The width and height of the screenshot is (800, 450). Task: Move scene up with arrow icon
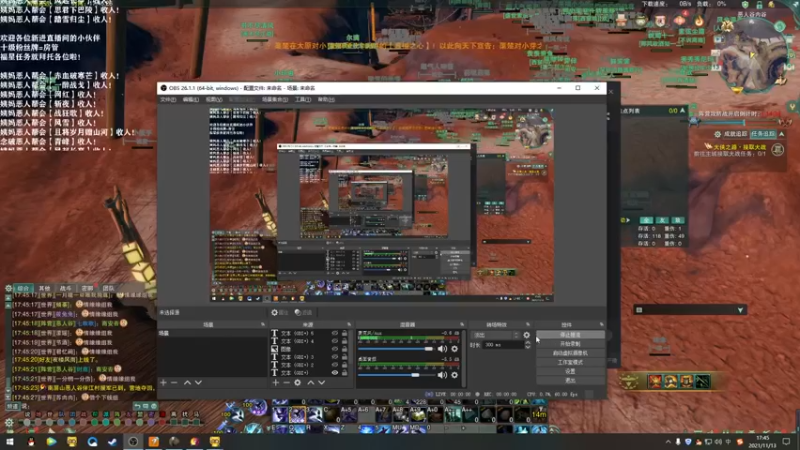[x=187, y=382]
